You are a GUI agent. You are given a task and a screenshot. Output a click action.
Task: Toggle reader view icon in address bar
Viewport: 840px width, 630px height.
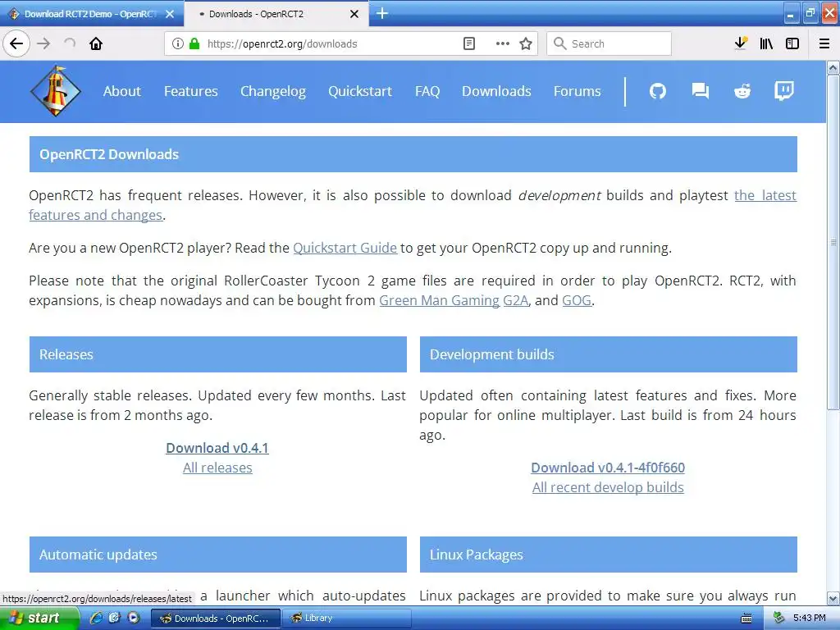(468, 44)
